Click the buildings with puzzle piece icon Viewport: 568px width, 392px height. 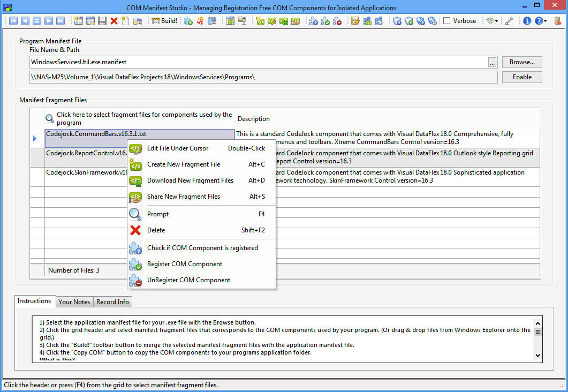379,21
